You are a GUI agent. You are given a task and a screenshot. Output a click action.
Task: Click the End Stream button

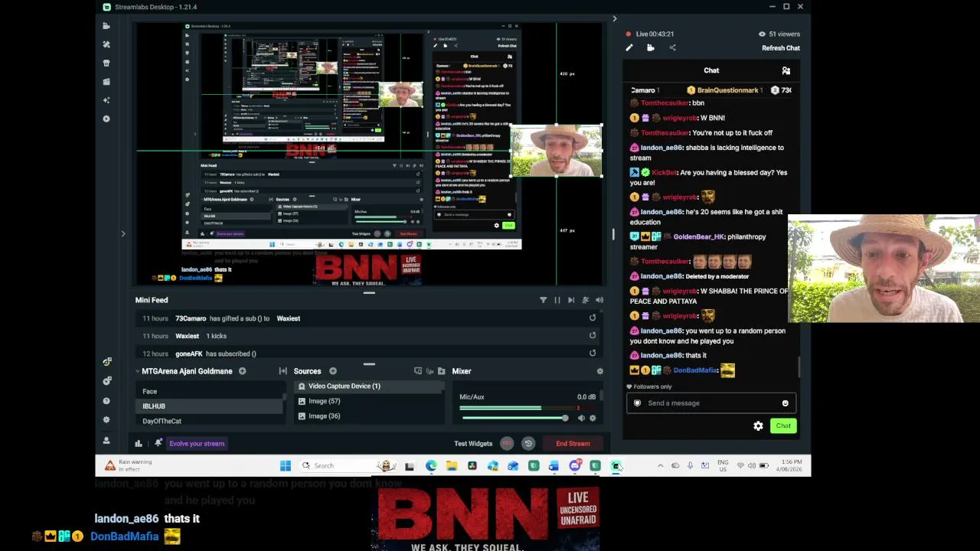[573, 443]
